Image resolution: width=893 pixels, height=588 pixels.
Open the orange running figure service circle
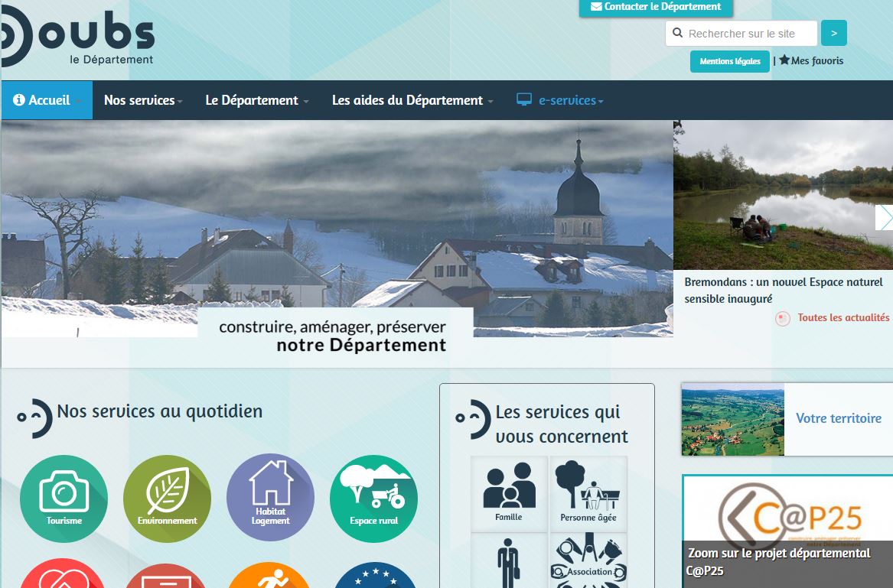point(271,575)
